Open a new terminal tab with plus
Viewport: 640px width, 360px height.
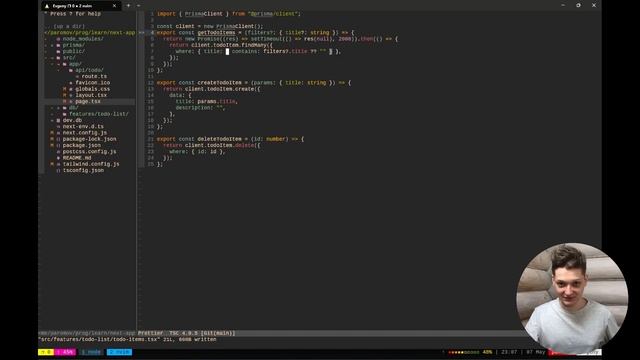tap(128, 6)
